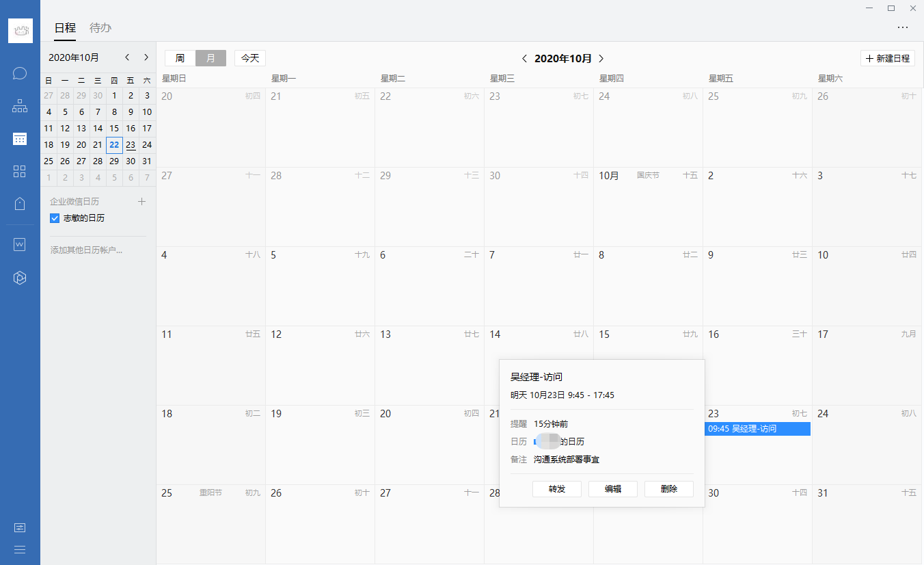Click 15分钟前 reminder value
The image size is (924, 565).
551,424
